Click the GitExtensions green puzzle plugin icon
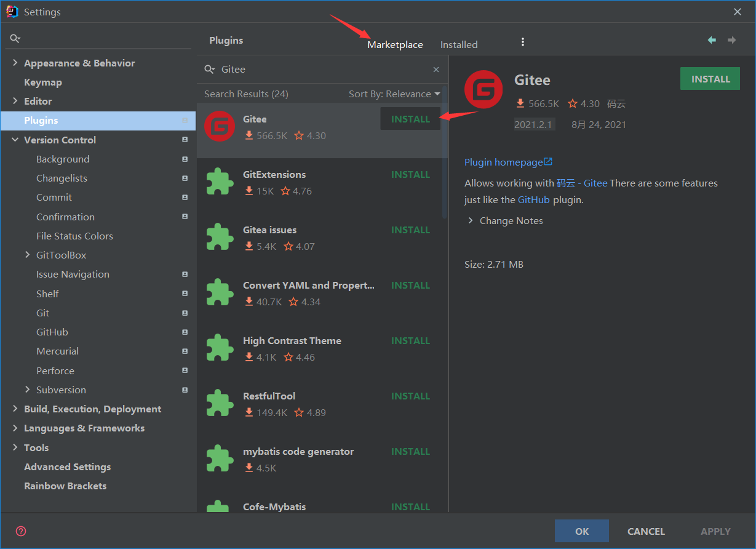Viewport: 756px width, 549px height. pyautogui.click(x=220, y=182)
